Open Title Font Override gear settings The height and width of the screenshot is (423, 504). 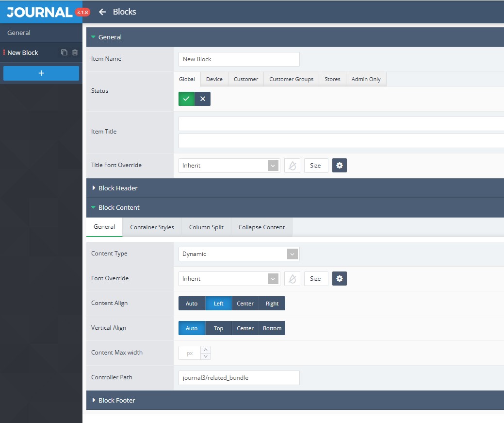pyautogui.click(x=340, y=166)
